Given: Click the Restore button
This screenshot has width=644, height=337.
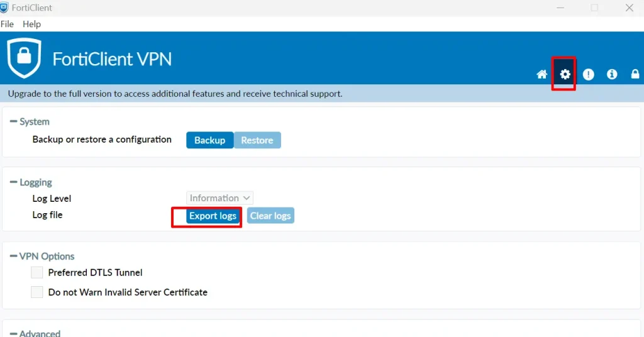Looking at the screenshot, I should pyautogui.click(x=257, y=140).
